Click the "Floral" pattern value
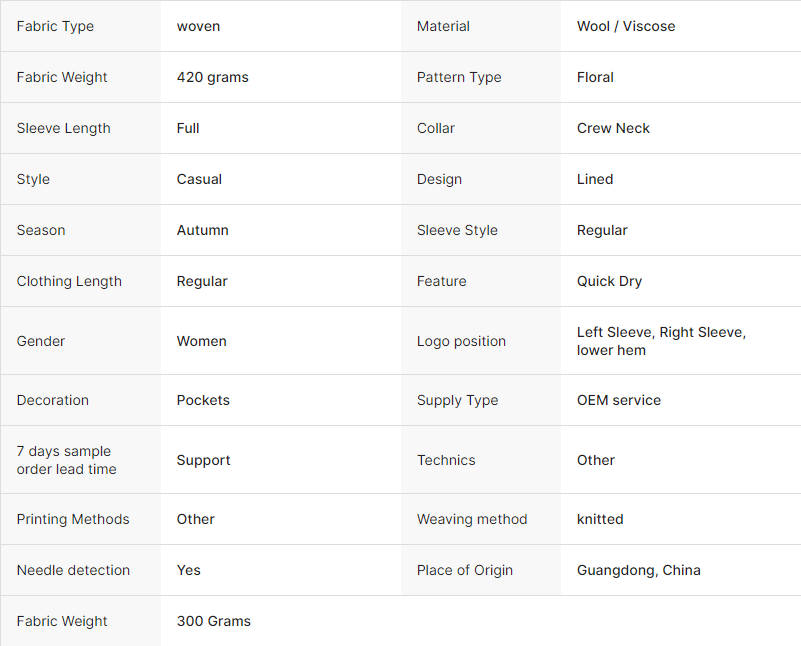 tap(595, 77)
